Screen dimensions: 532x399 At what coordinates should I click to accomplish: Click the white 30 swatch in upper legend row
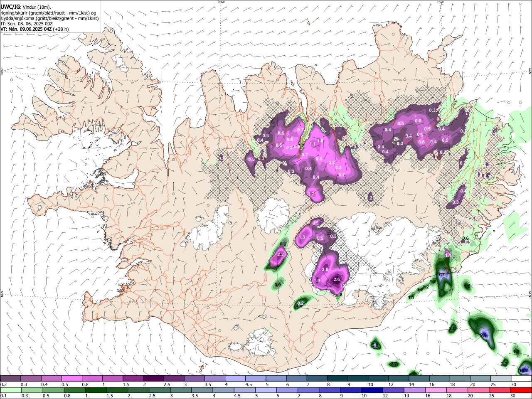[x=522, y=378]
